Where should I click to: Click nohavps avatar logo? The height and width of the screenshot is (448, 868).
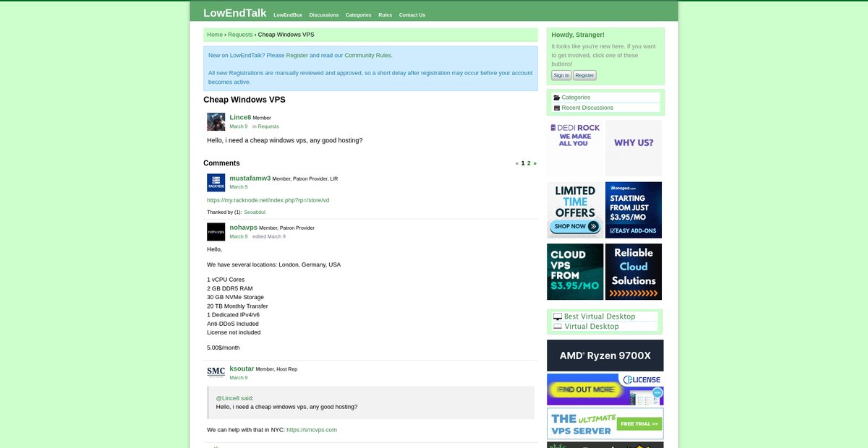[x=216, y=231]
